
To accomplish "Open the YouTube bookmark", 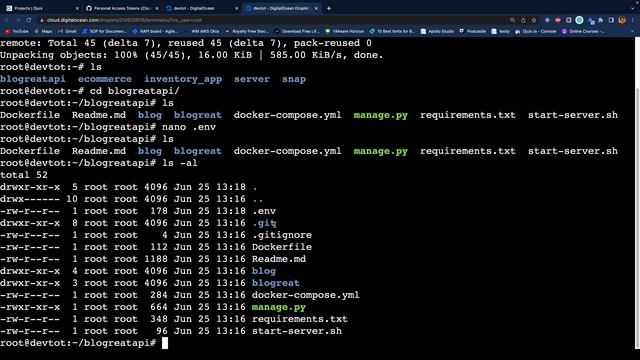I will 17,31.
